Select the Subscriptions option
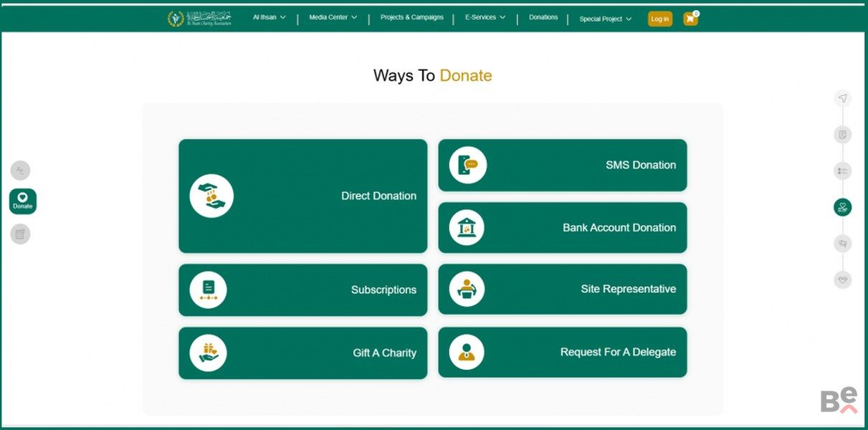The height and width of the screenshot is (430, 868). pos(302,290)
